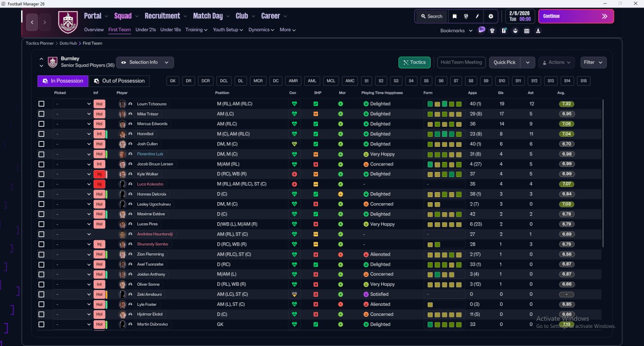This screenshot has width=644, height=346.
Task: Open the settings gear icon
Action: pos(491,16)
